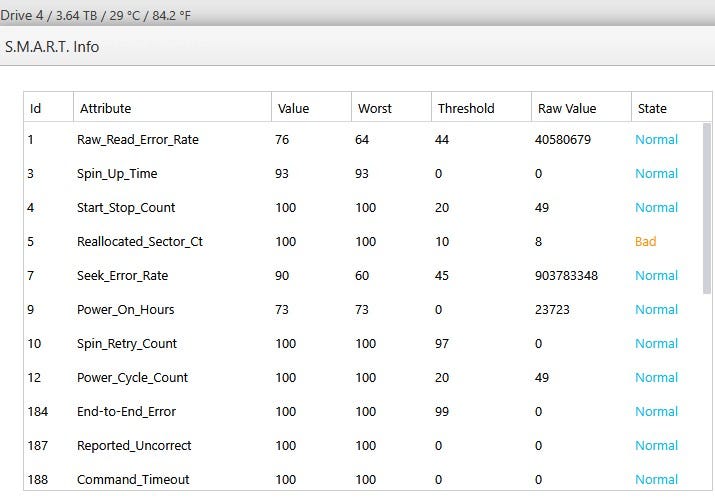Select the Command_Timeout row
Screen dimensions: 715x499
coord(133,480)
